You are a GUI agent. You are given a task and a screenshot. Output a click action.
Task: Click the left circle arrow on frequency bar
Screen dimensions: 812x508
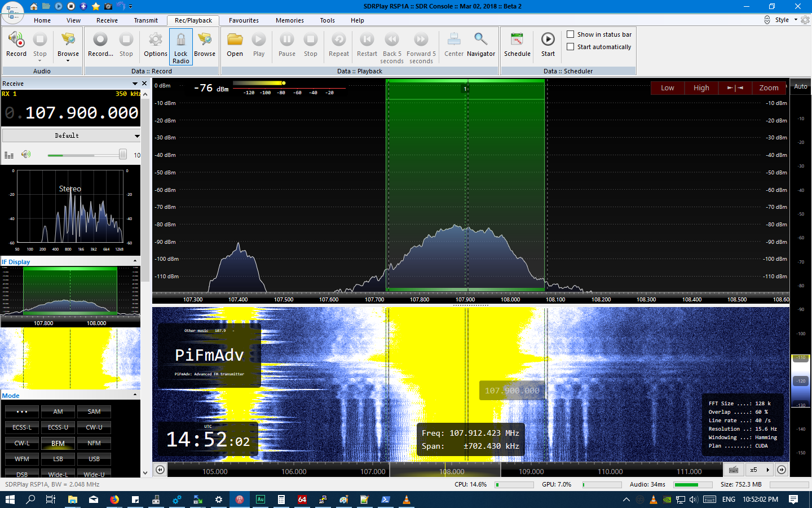(161, 470)
